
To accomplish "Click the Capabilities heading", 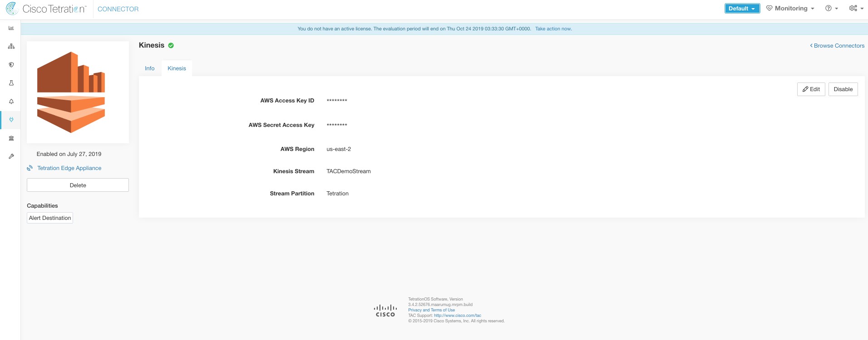I will coord(42,206).
